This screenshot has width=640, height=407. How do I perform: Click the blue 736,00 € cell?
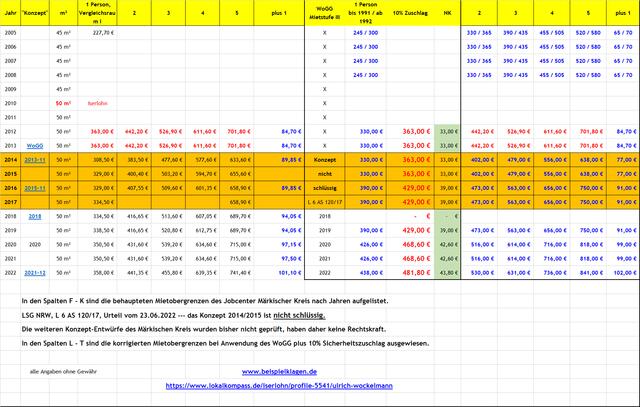coord(551,273)
